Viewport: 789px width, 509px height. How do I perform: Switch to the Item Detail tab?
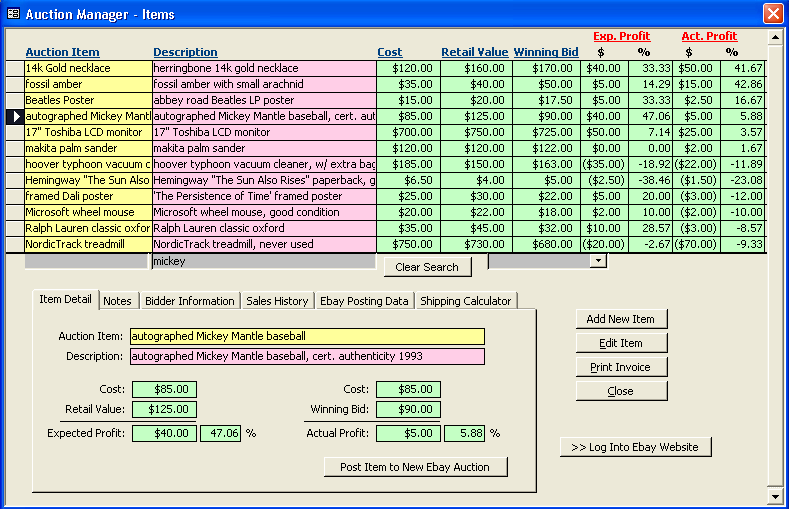(x=65, y=299)
